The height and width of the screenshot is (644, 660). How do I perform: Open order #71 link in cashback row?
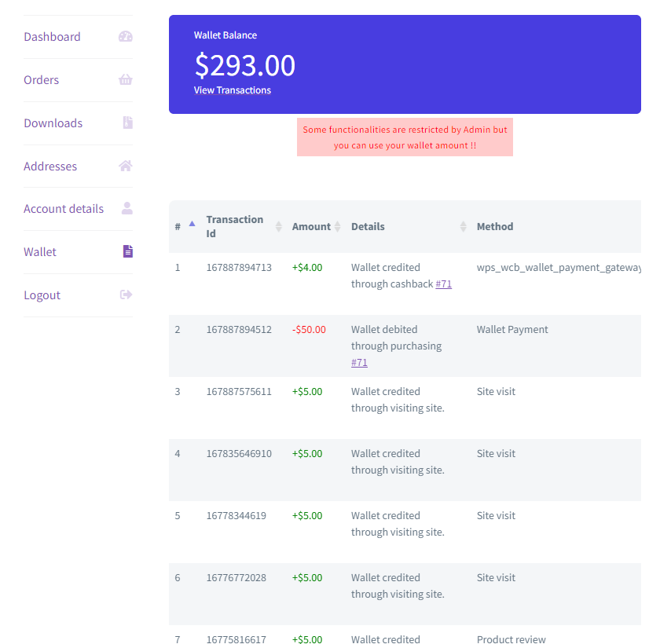point(444,284)
